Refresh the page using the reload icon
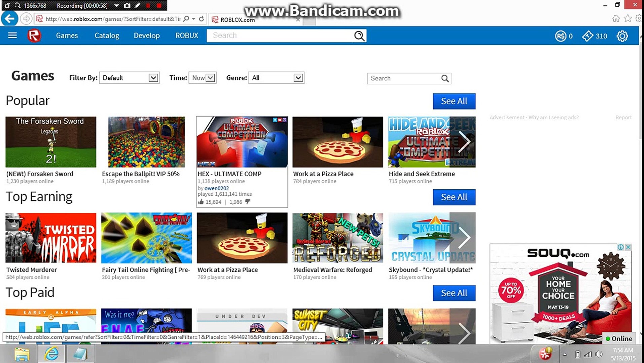 [x=202, y=19]
